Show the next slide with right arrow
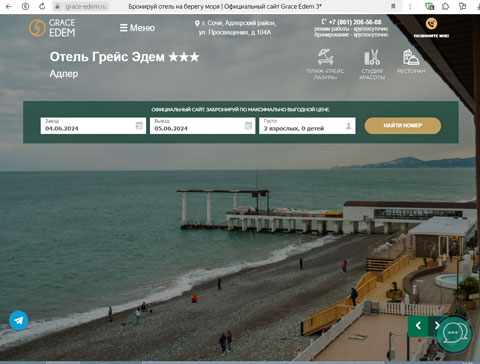Viewport: 480px width, 364px height. (436, 325)
